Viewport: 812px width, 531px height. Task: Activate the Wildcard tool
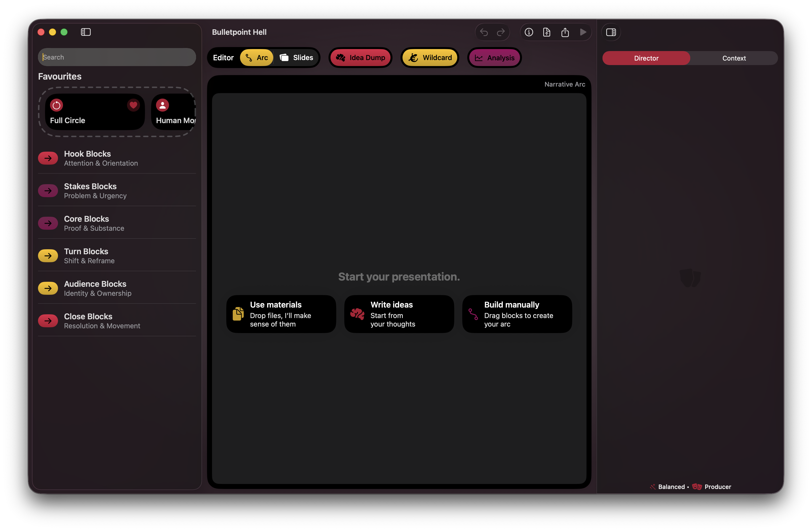point(429,57)
